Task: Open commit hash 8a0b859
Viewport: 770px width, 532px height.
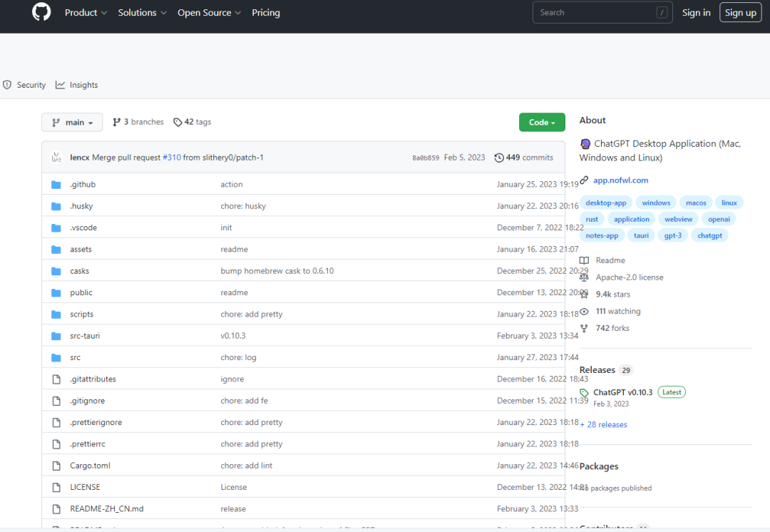Action: [x=425, y=158]
